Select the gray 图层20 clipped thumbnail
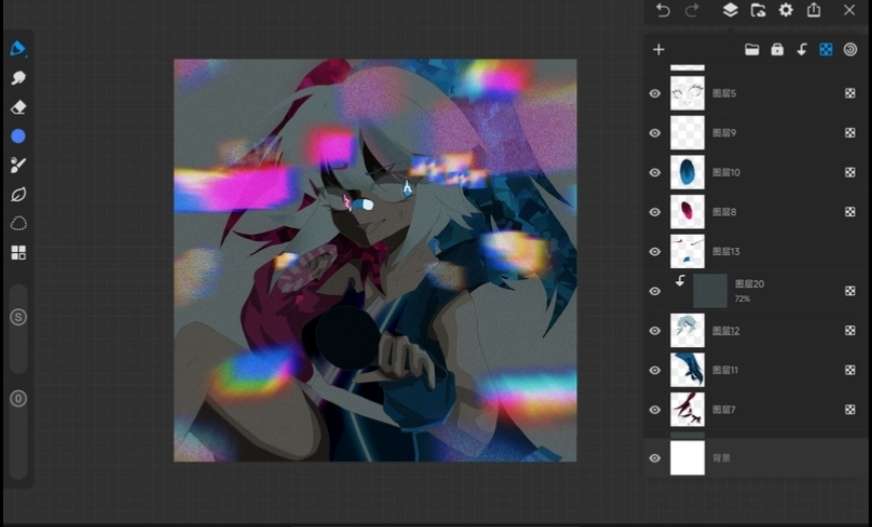Viewport: 872px width, 527px height. coord(710,291)
